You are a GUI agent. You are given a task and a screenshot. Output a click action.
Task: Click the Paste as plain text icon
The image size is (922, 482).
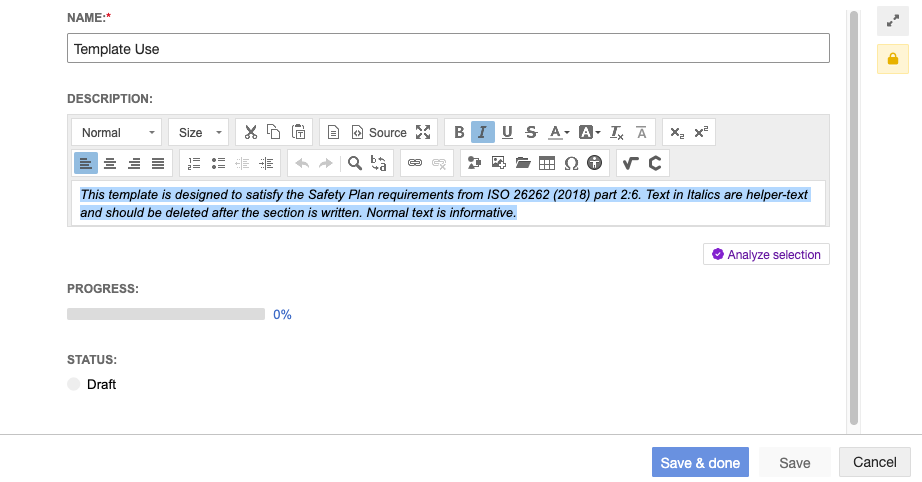(298, 132)
